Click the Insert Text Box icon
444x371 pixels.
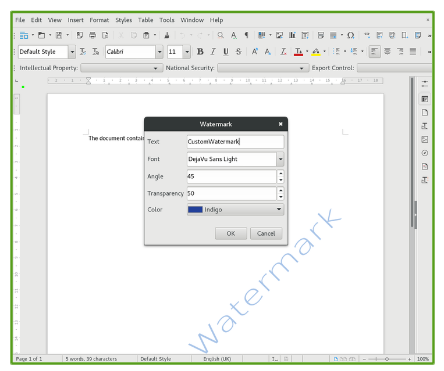305,35
